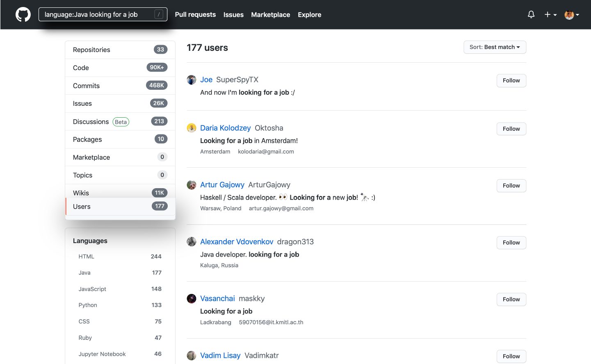Expand the profile menu caret
591x364 pixels.
[579, 14]
